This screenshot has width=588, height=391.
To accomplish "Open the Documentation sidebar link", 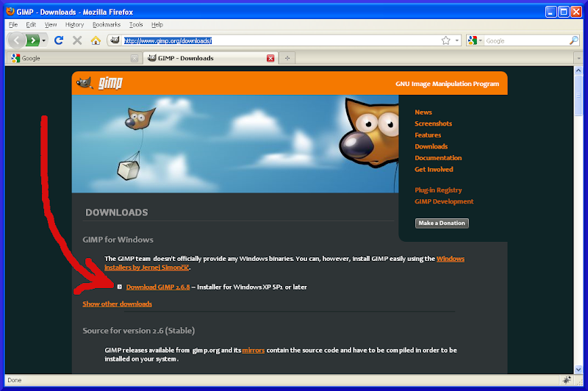I will pos(438,158).
